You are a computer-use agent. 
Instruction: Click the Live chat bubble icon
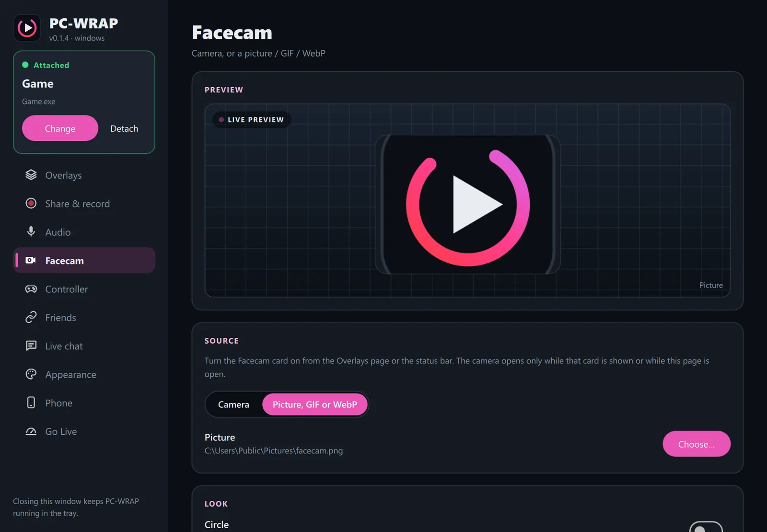pos(31,346)
